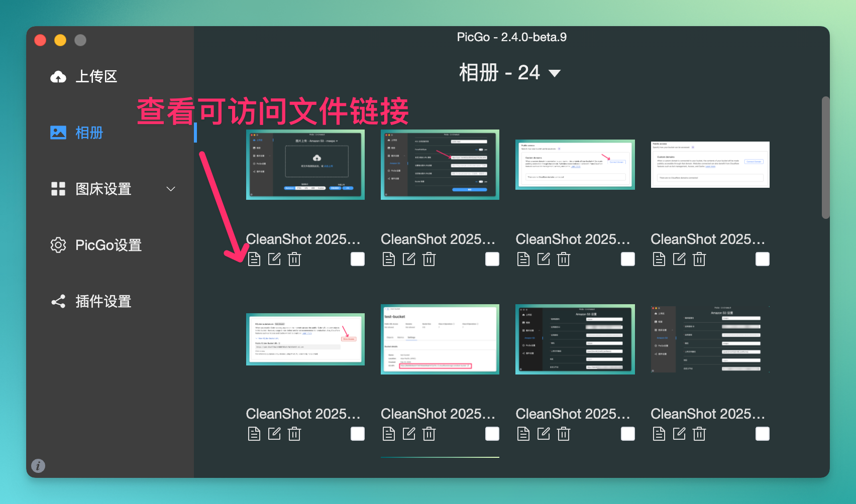Click the info icon at the sidebar bottom

[38, 466]
